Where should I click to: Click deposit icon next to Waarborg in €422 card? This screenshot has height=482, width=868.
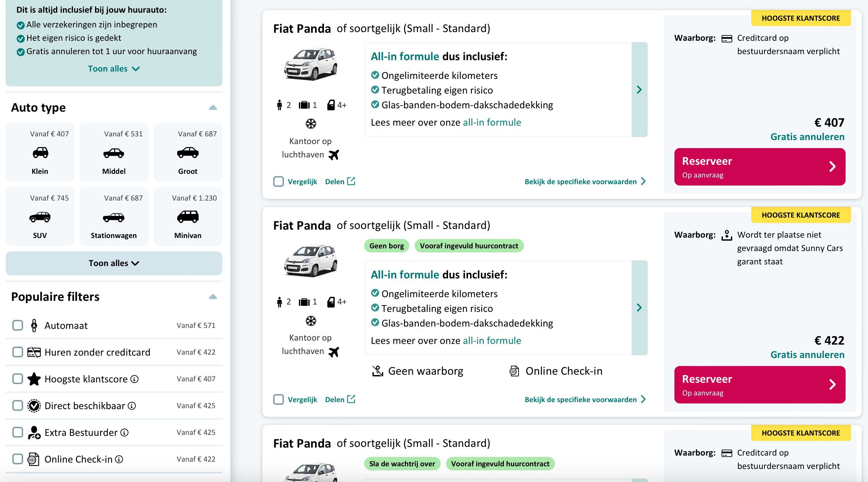pyautogui.click(x=727, y=235)
